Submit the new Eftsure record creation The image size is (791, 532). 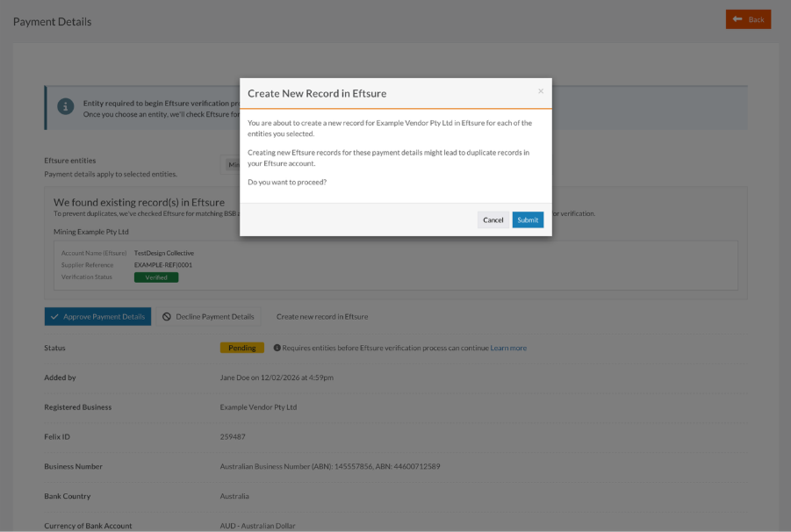coord(527,219)
